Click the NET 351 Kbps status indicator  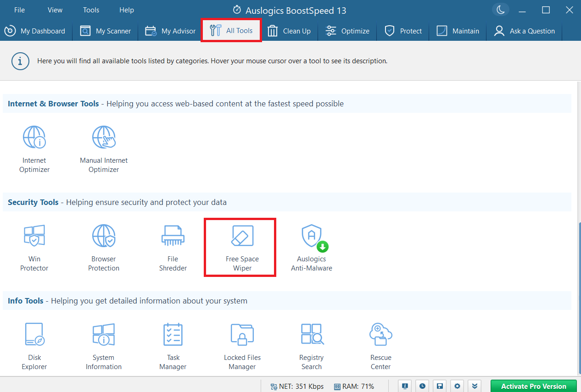(x=297, y=386)
